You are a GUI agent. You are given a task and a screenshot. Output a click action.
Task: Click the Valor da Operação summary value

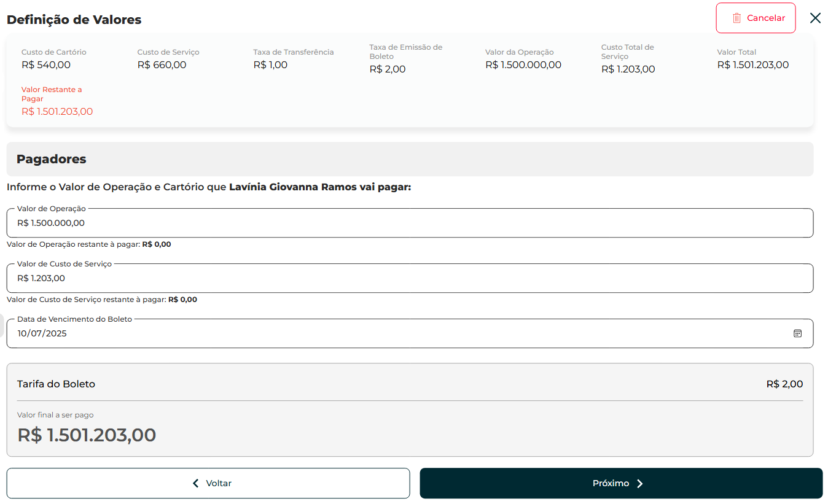(523, 65)
